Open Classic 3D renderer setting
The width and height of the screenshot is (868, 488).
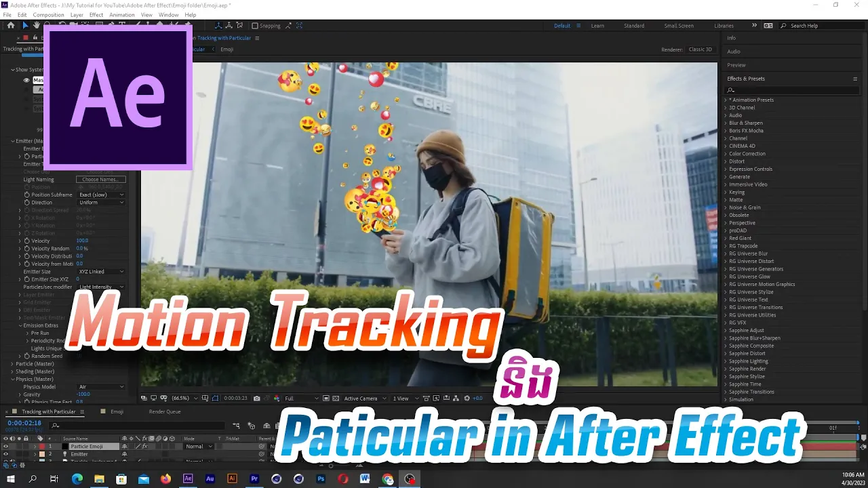(701, 49)
